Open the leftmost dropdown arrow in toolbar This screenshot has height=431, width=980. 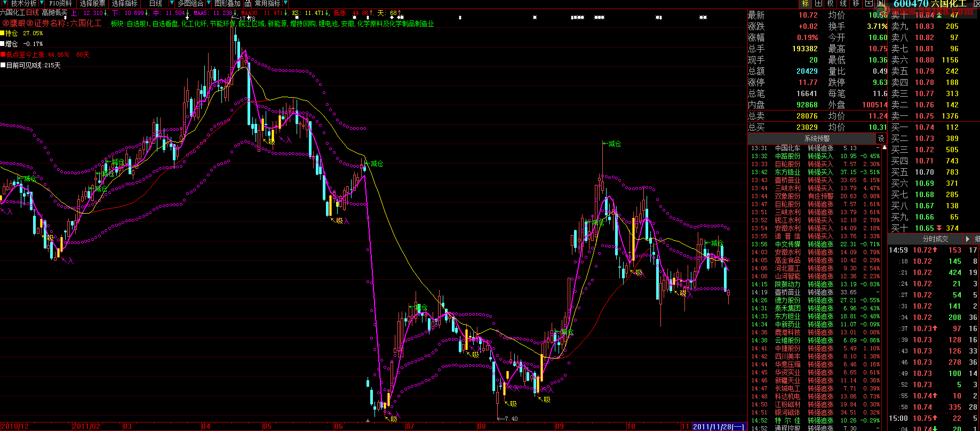[x=4, y=4]
